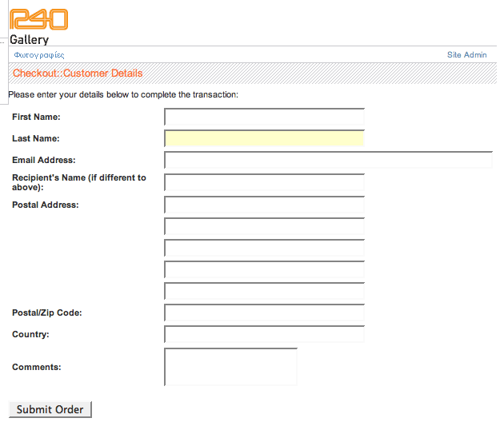
Task: Focus the Postal/Zip Code field
Action: pyautogui.click(x=264, y=313)
